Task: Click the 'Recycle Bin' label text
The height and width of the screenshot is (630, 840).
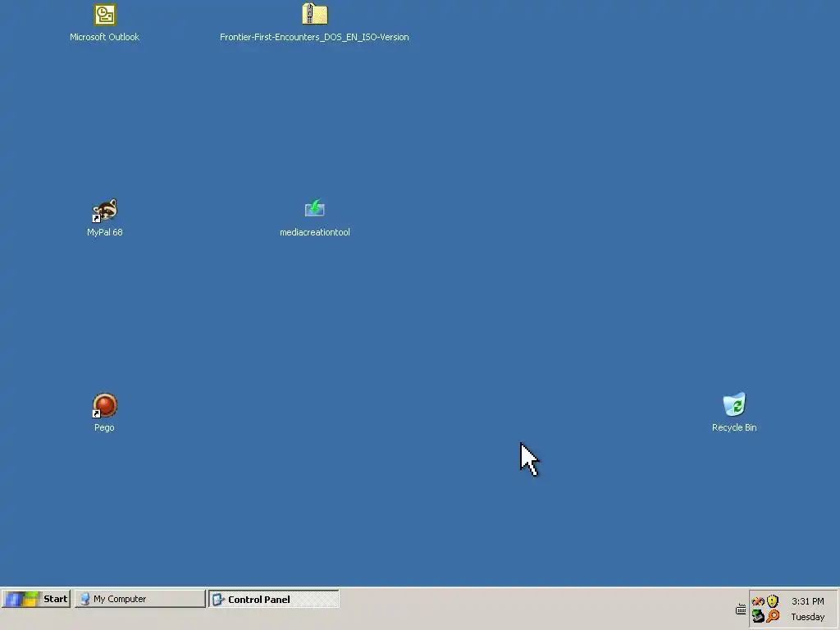Action: (734, 427)
